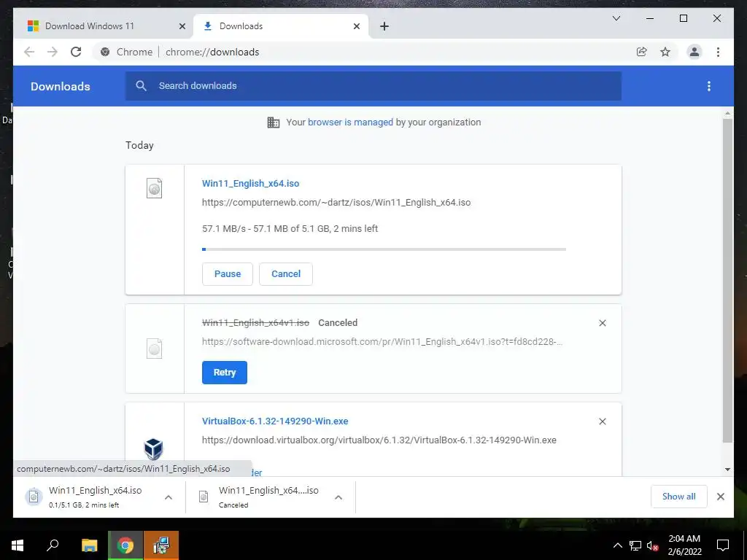Click the 'Canceled' status label

338,323
